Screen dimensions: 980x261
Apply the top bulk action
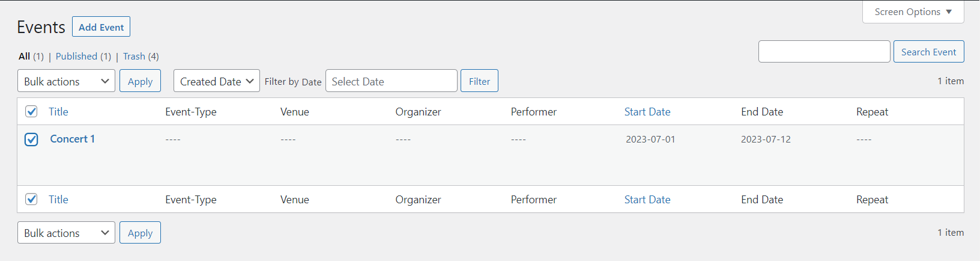[140, 81]
